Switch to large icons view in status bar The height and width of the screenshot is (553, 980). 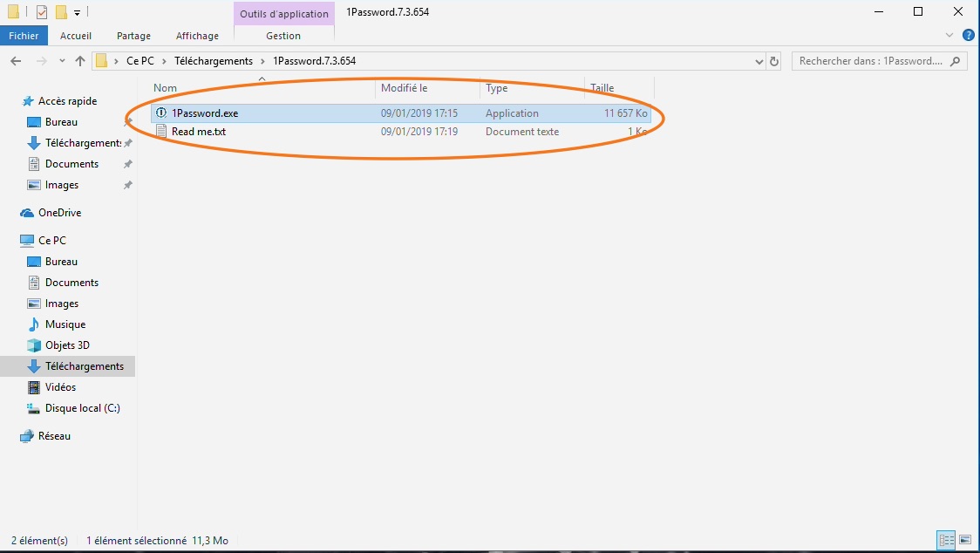tap(963, 540)
